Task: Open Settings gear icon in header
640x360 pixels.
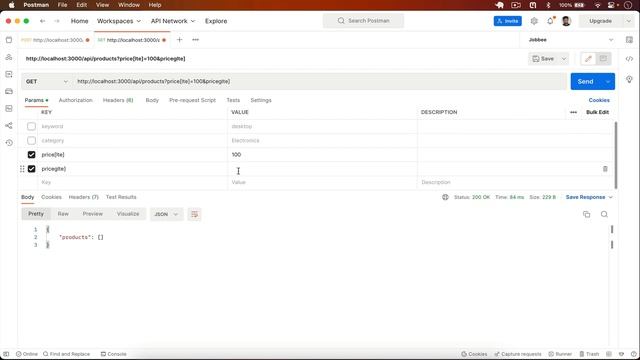Action: [x=534, y=21]
